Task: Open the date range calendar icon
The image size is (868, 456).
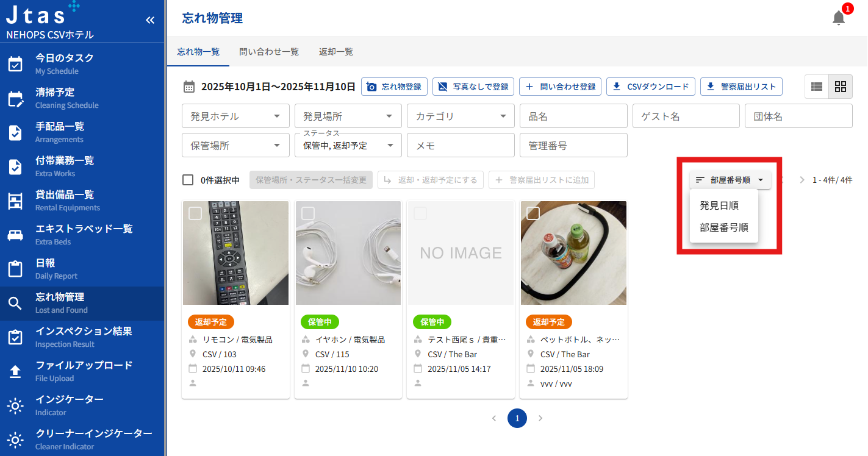Action: click(x=189, y=87)
